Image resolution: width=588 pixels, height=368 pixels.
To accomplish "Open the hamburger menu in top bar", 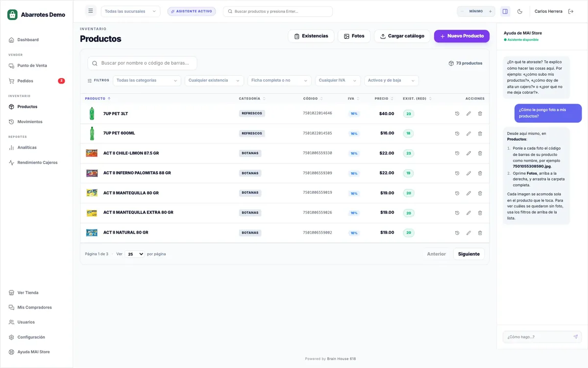I will (91, 11).
